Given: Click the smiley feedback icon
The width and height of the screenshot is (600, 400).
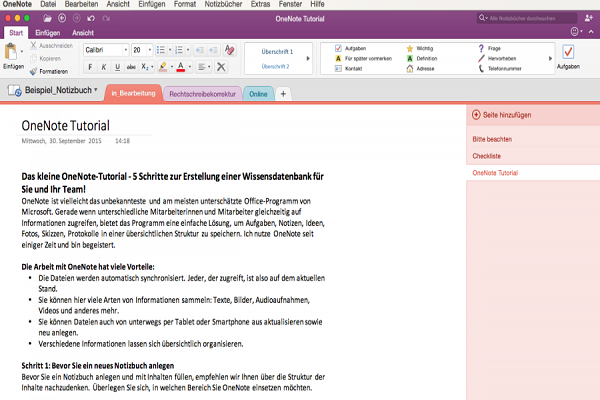Looking at the screenshot, I should [575, 32].
